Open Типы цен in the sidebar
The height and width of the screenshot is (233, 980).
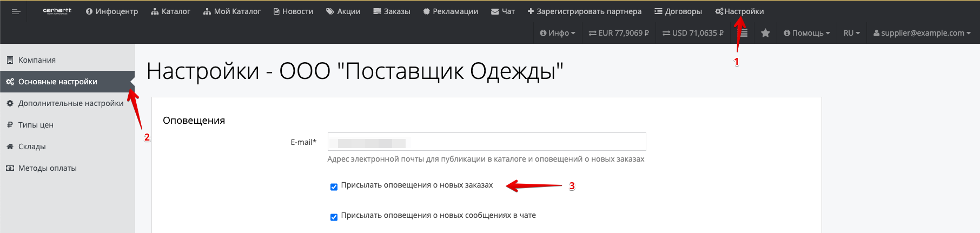point(36,125)
